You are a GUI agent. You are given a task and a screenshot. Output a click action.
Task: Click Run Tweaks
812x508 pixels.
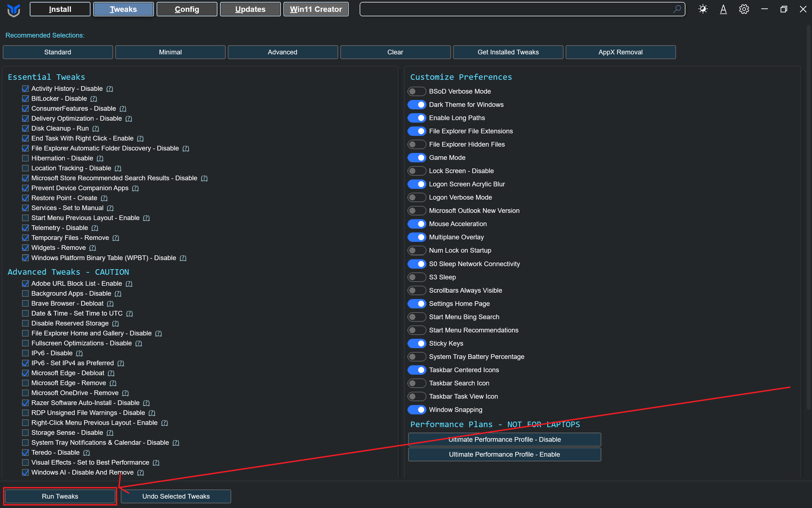pos(60,496)
